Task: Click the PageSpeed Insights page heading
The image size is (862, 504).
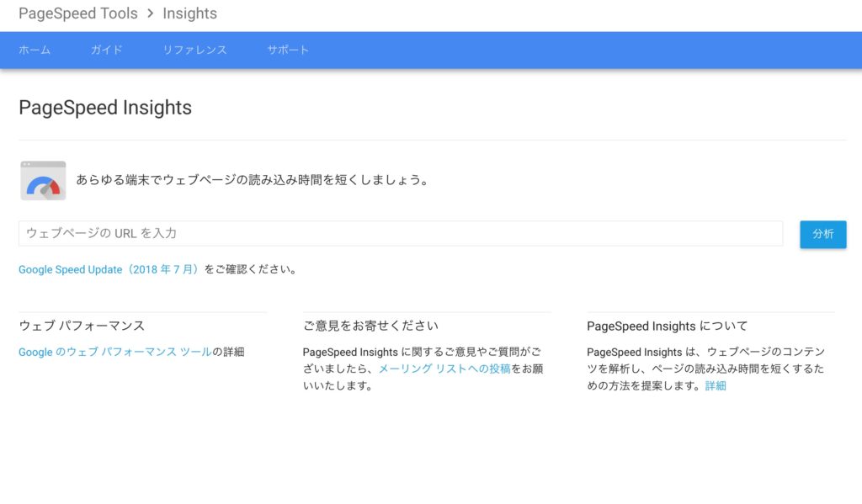Action: 105,109
